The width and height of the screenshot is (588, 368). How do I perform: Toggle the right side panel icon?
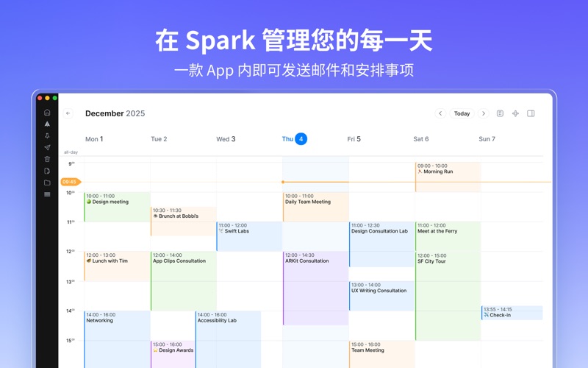pyautogui.click(x=531, y=113)
